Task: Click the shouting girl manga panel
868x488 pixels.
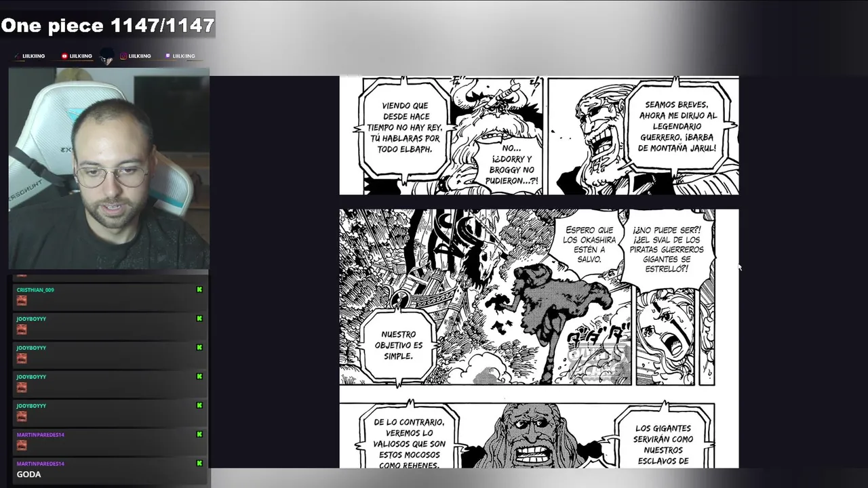Action: click(666, 335)
